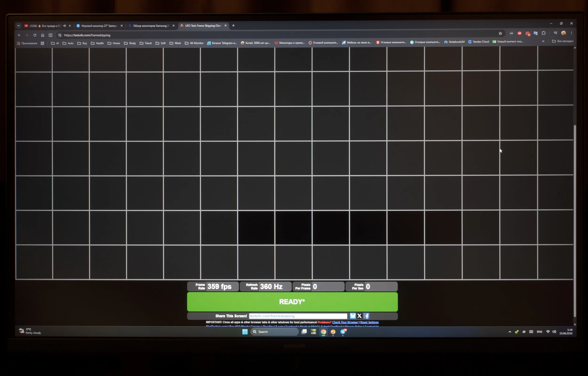Click the share URL text field
The image size is (588, 376).
click(x=298, y=316)
